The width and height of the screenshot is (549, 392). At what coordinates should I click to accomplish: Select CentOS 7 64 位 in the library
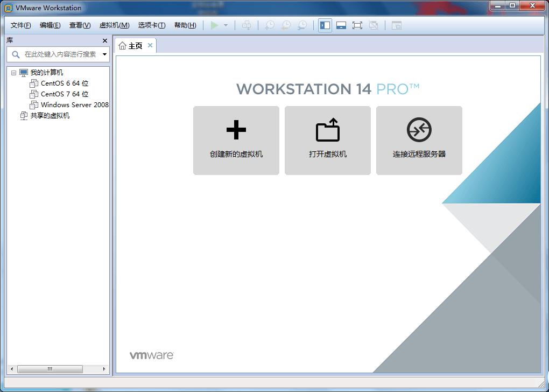point(64,94)
